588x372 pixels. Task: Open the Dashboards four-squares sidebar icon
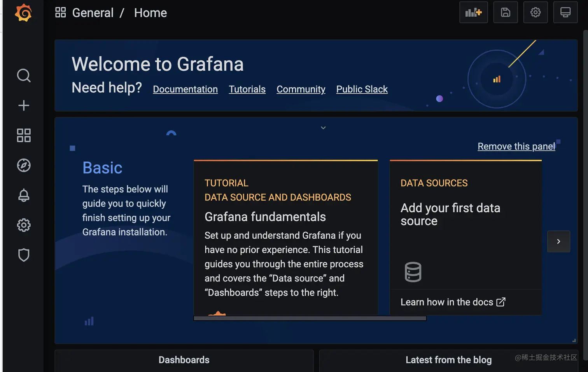(24, 135)
